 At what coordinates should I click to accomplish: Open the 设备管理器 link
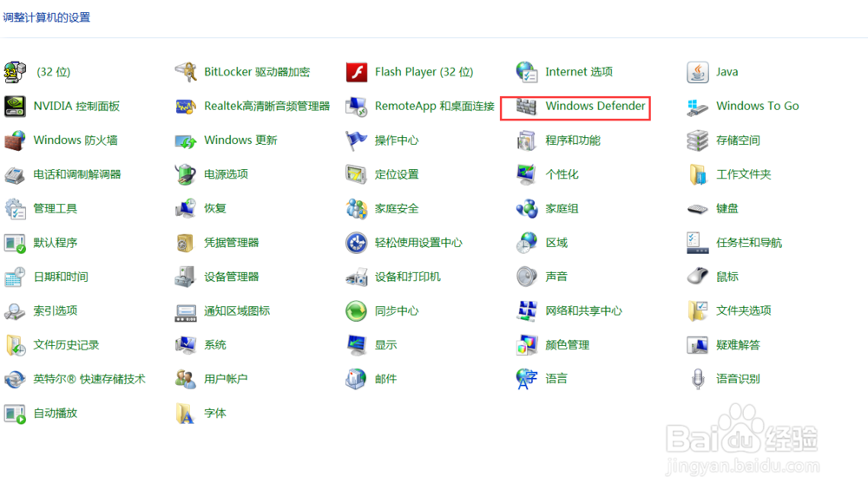[232, 277]
